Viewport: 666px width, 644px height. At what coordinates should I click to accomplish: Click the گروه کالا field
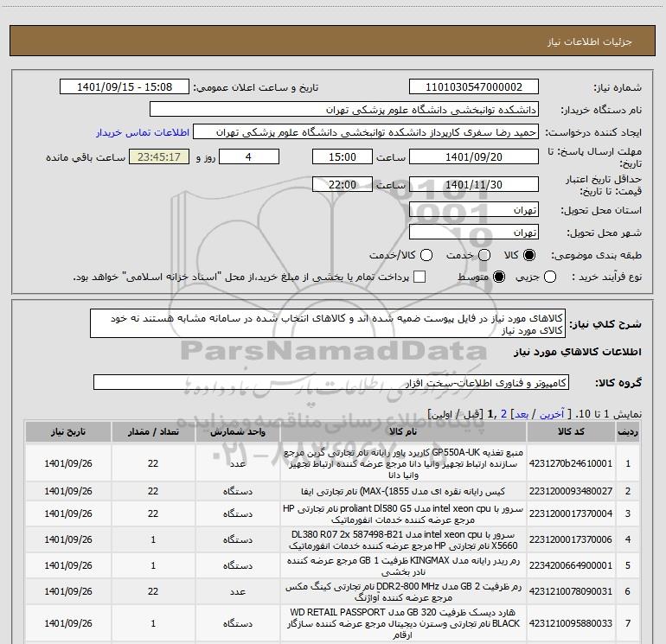[331, 382]
